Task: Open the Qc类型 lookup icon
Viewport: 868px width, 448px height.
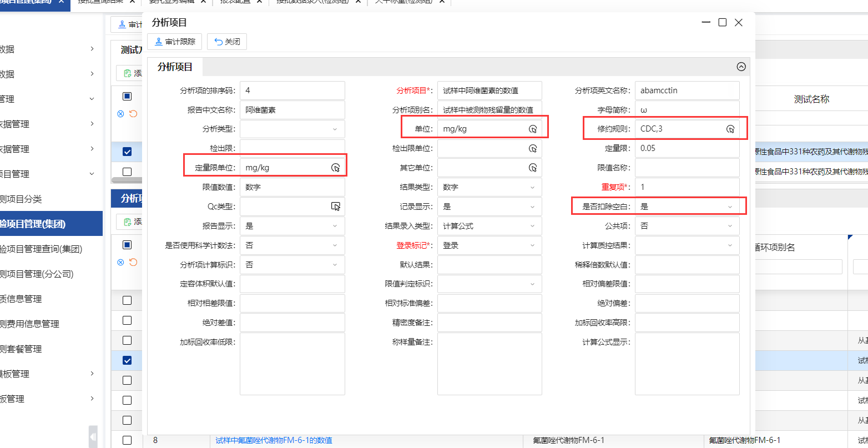Action: 335,207
